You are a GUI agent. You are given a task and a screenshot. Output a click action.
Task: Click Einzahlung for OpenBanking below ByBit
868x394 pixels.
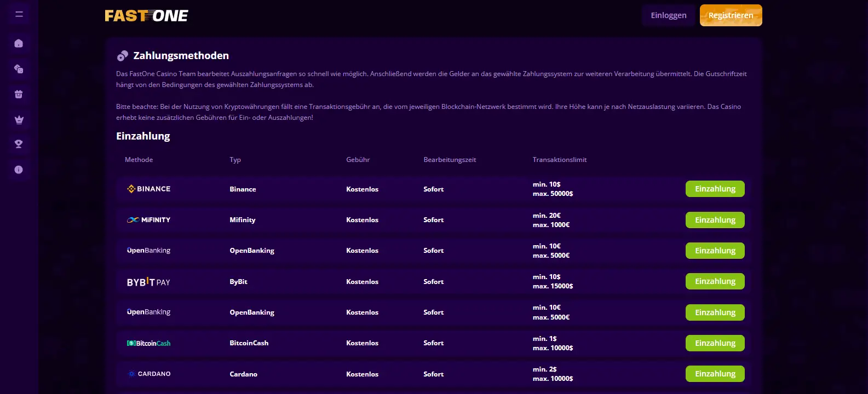click(715, 312)
